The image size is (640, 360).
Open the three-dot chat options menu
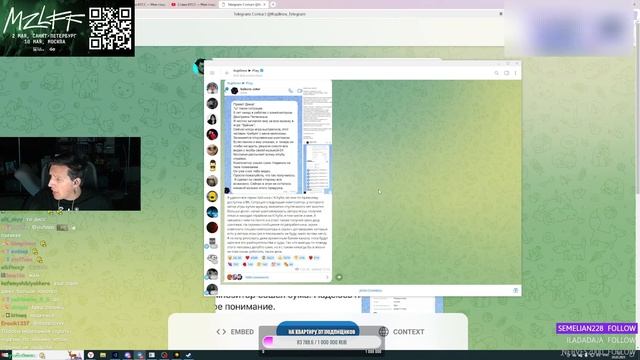516,73
